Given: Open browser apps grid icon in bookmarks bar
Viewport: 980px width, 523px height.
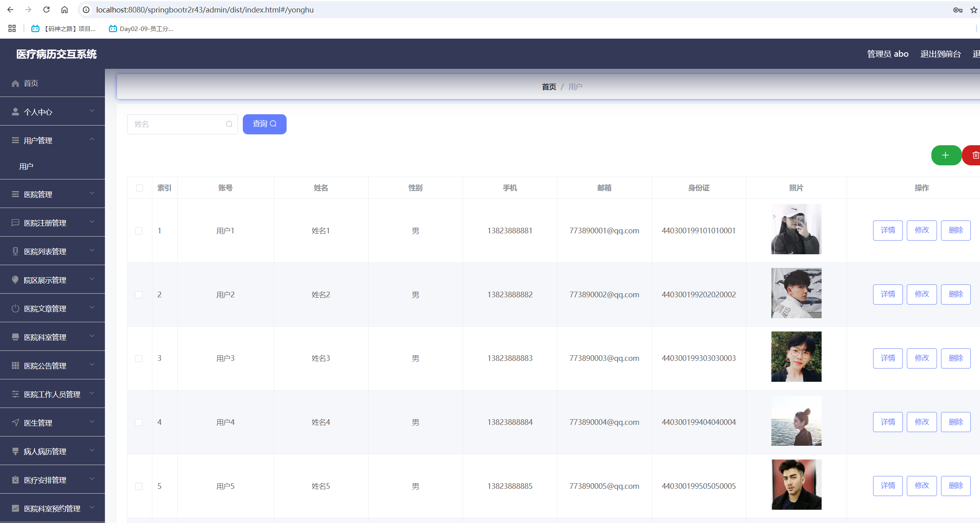Looking at the screenshot, I should tap(12, 29).
